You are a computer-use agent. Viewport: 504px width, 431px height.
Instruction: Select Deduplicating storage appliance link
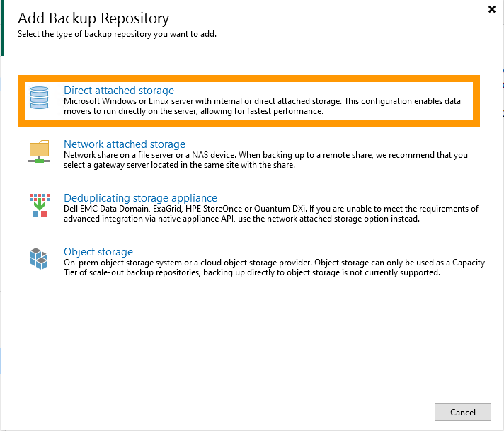140,197
